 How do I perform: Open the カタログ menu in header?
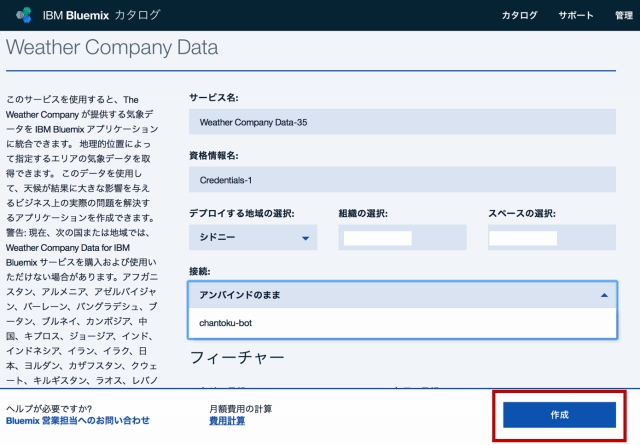click(519, 16)
